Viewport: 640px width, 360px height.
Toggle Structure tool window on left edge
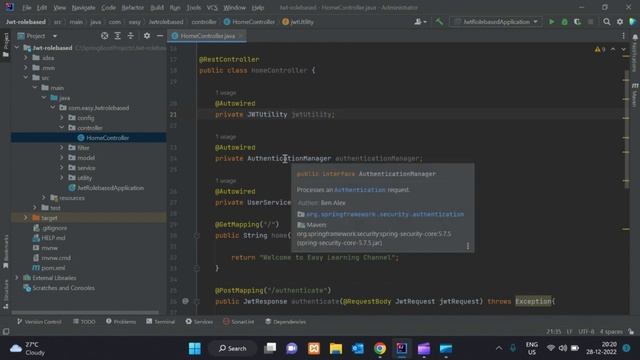click(6, 294)
